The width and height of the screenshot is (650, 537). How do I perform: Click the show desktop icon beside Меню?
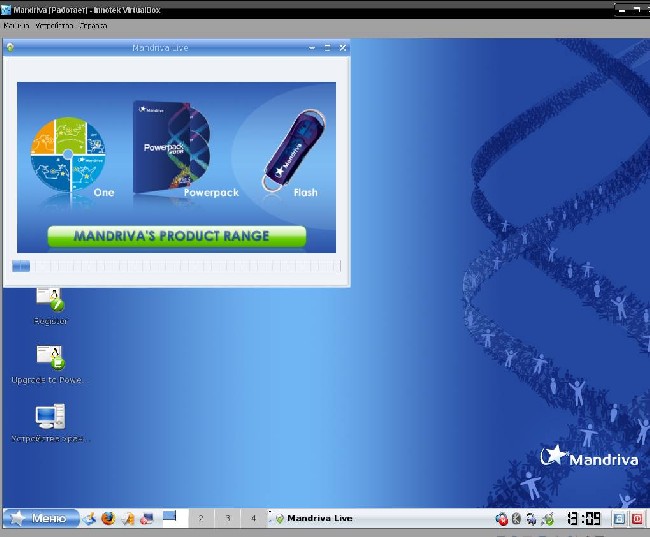[90, 518]
